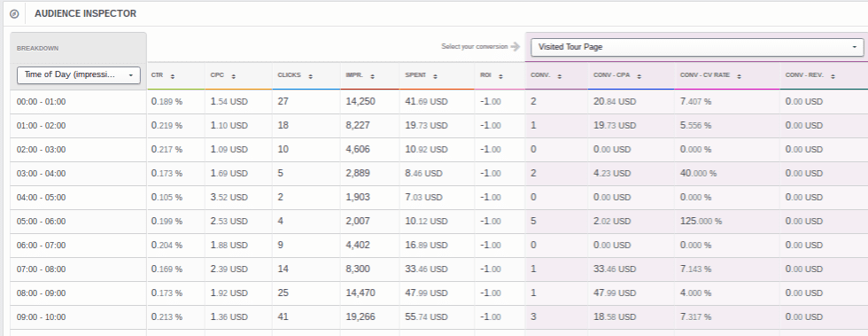Sort table by CTR column arrows

[172, 76]
